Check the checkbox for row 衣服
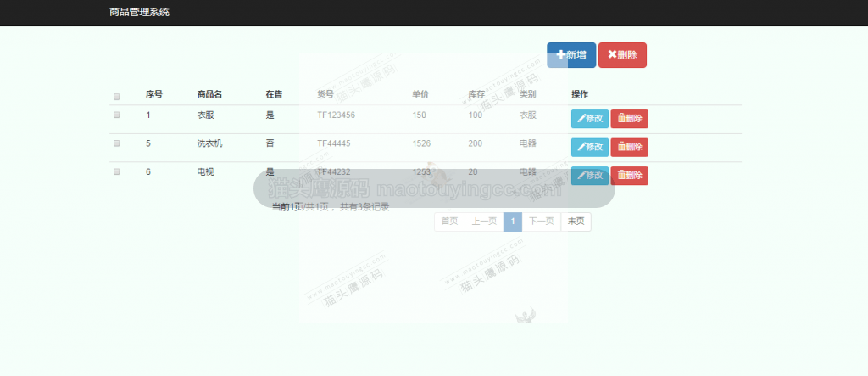The image size is (868, 376). (x=117, y=115)
